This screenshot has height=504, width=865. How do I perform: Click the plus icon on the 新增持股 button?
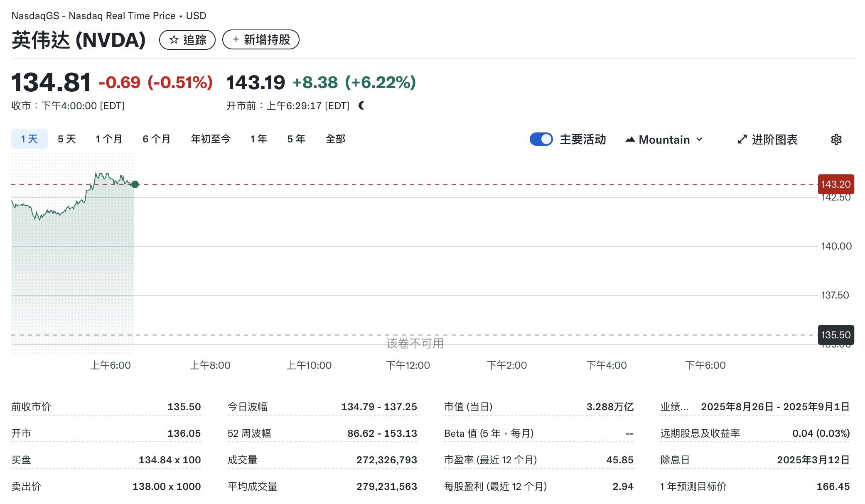[236, 39]
